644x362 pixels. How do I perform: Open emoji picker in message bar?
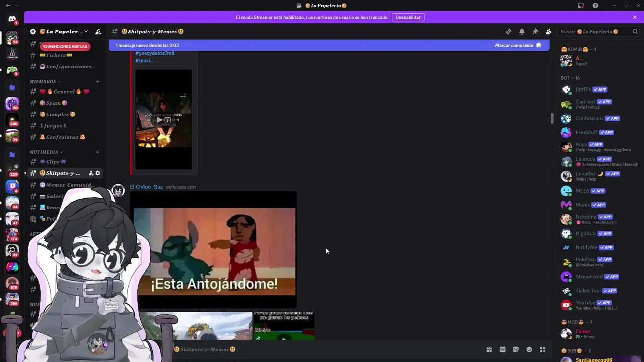pyautogui.click(x=529, y=349)
